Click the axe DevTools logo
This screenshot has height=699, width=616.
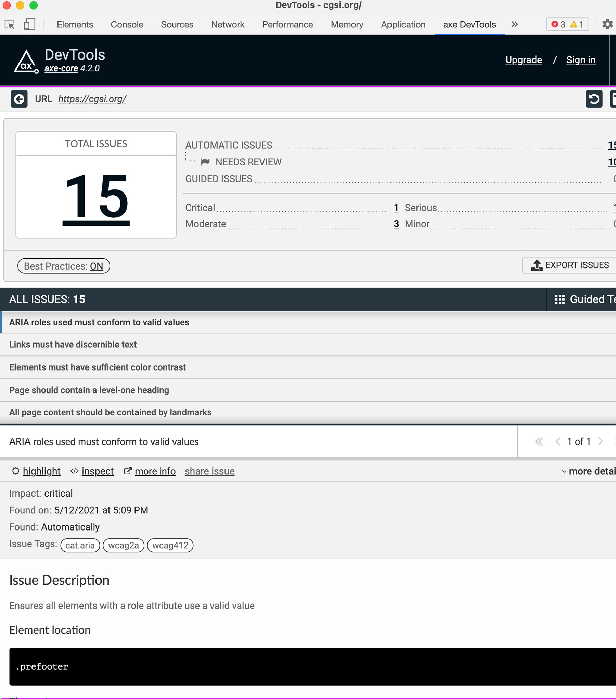click(26, 62)
